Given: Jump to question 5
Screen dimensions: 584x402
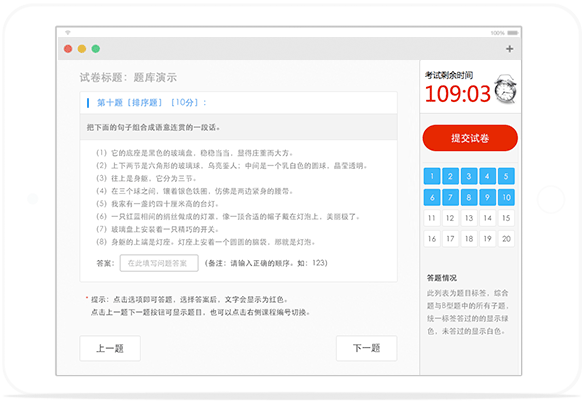Looking at the screenshot, I should point(506,176).
